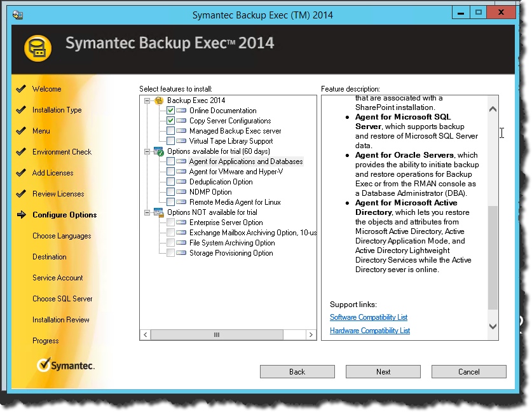Open the Review Licenses step
This screenshot has height=412, width=532.
pos(58,194)
